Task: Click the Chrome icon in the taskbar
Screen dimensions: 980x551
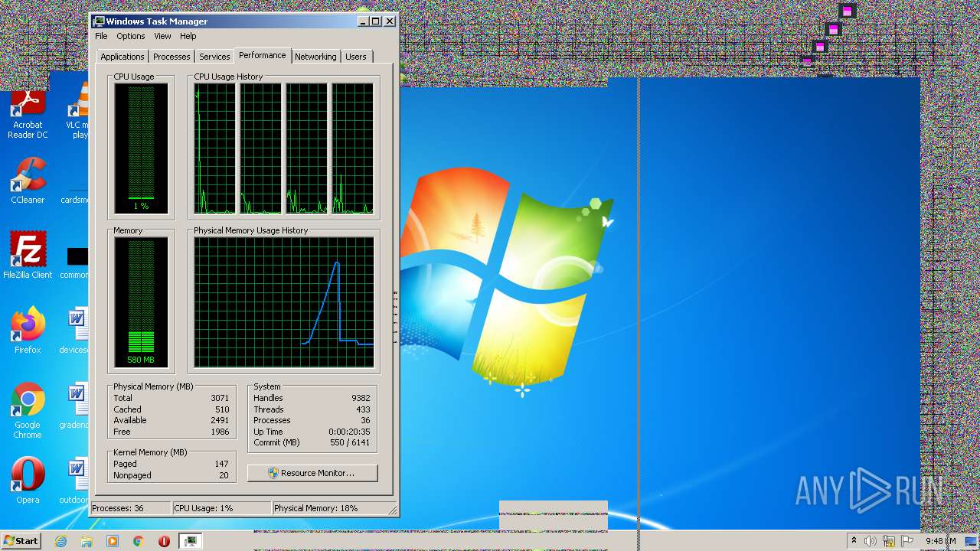Action: [x=139, y=541]
